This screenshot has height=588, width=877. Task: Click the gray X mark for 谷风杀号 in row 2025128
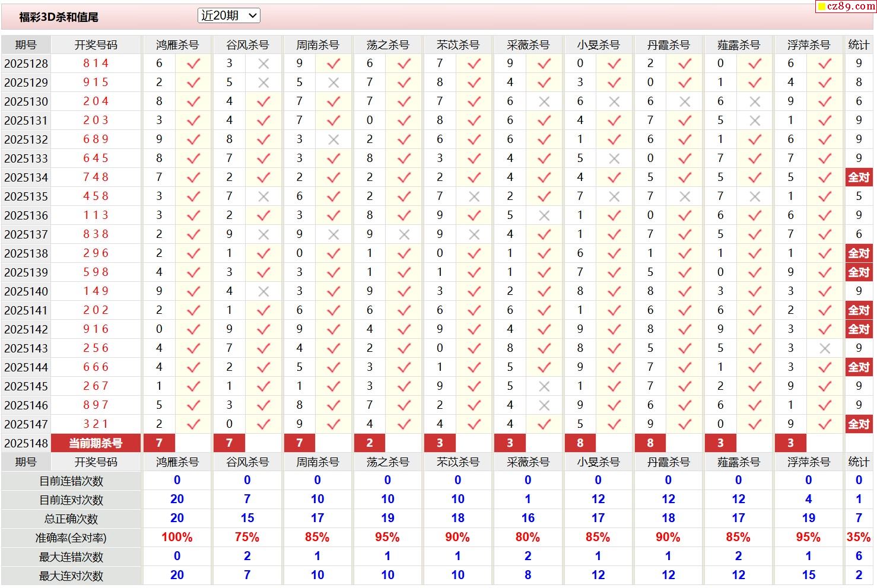(263, 63)
